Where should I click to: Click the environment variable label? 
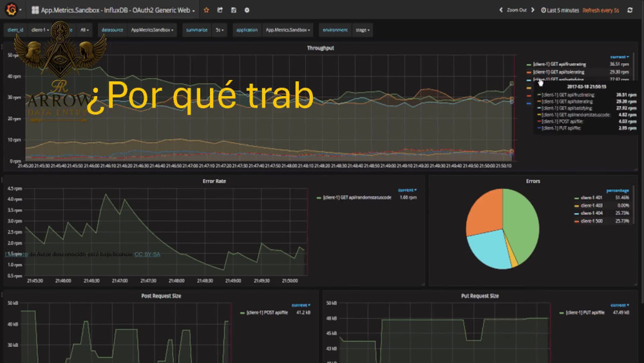(335, 30)
